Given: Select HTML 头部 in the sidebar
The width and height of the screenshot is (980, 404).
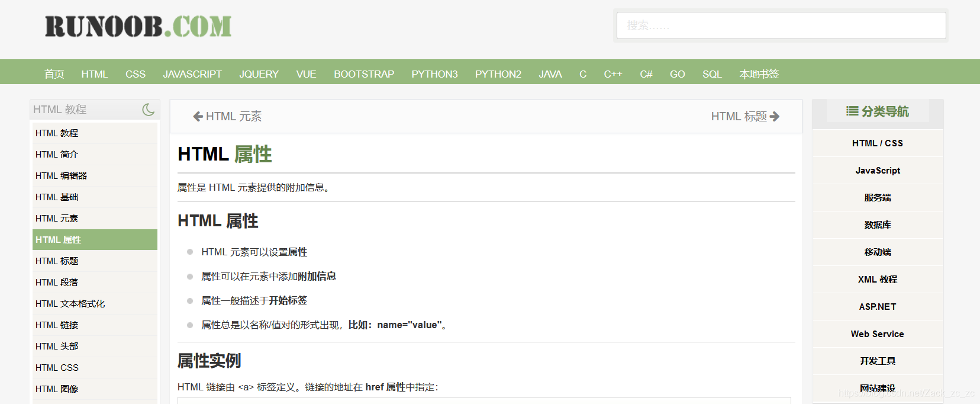Looking at the screenshot, I should [x=95, y=347].
